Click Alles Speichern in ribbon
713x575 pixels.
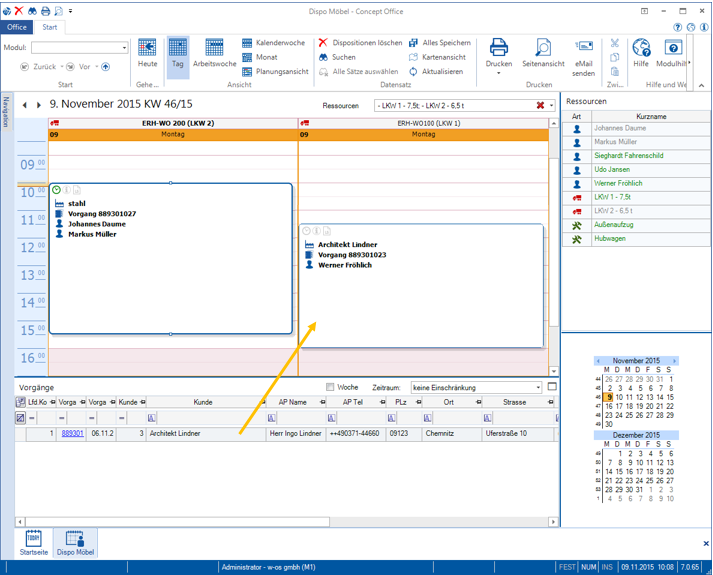pyautogui.click(x=439, y=43)
